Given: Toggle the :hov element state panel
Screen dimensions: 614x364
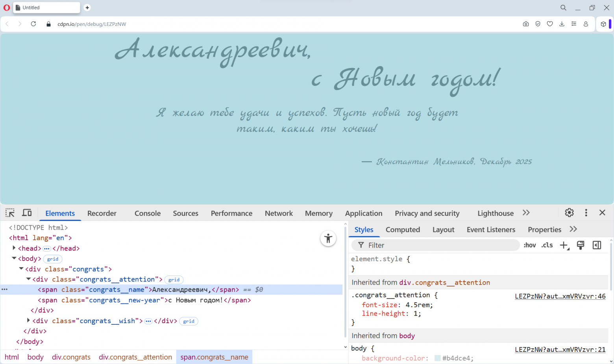Looking at the screenshot, I should tap(529, 245).
